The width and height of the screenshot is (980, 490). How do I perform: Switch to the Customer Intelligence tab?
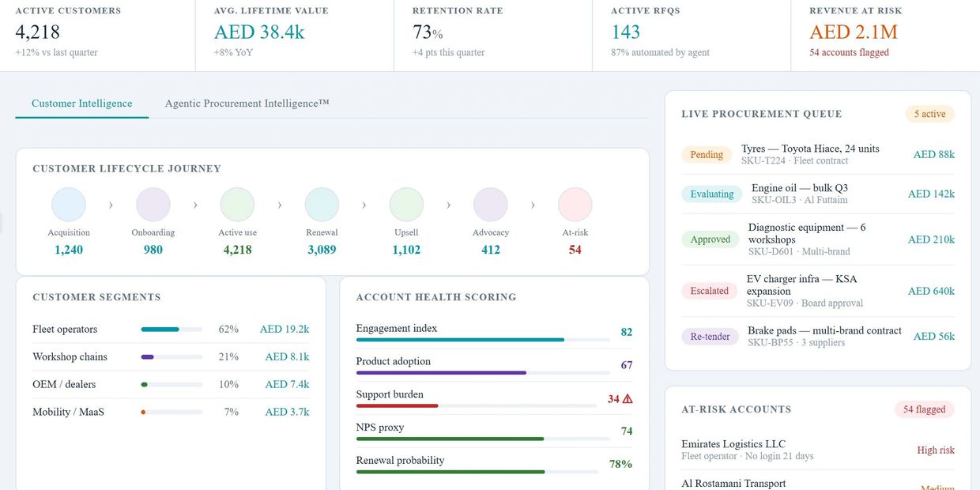click(82, 104)
